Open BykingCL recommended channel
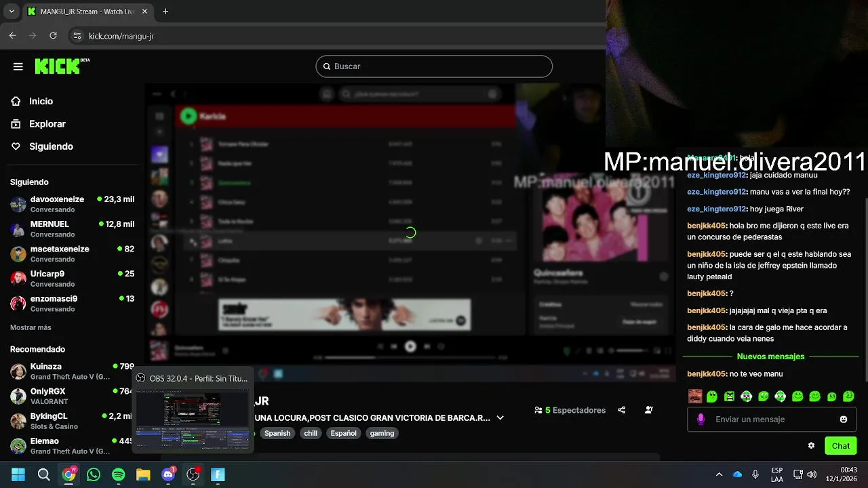Screen dimensions: 868x488 click(x=72, y=421)
